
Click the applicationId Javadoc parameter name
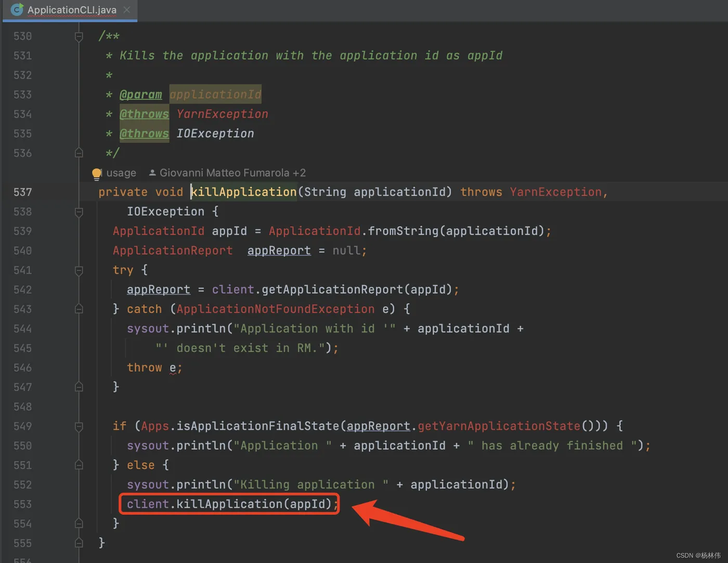(215, 95)
